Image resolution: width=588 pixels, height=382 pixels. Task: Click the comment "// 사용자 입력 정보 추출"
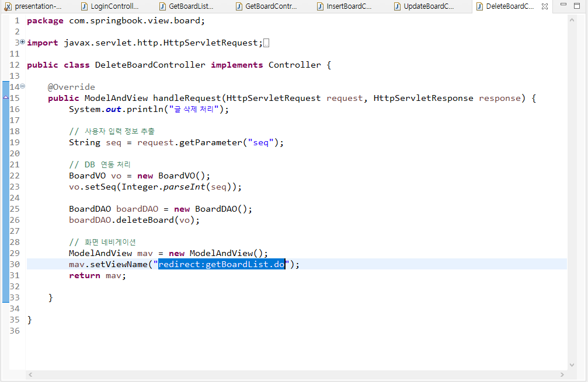tap(112, 131)
